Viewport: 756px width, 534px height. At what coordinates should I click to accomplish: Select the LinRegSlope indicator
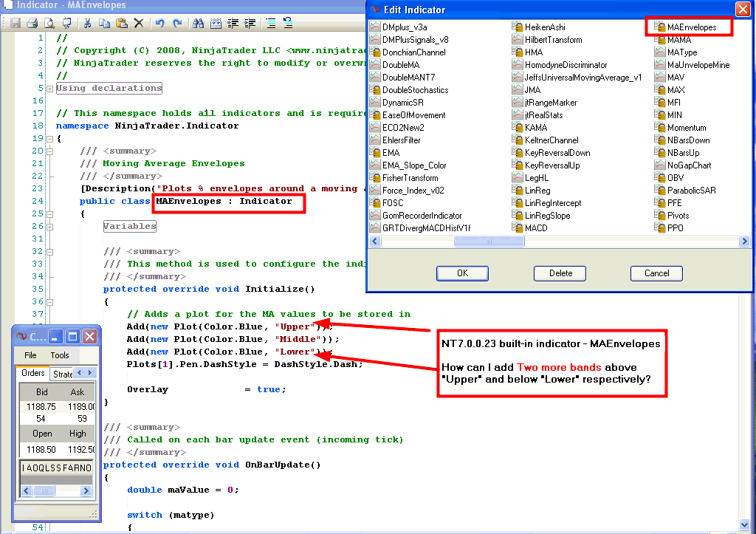[x=547, y=215]
